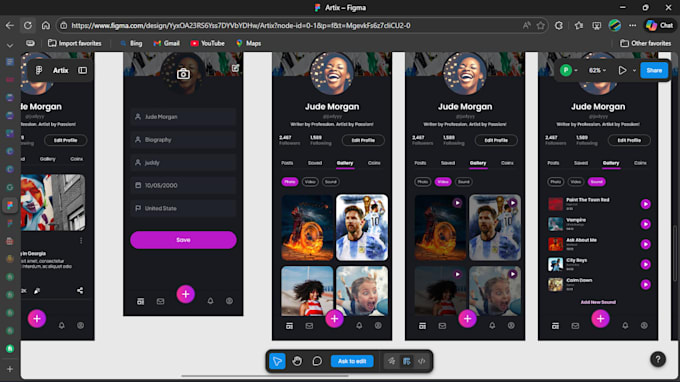Viewport: 680px width, 382px height.
Task: Go to browser home page
Action: 46,26
